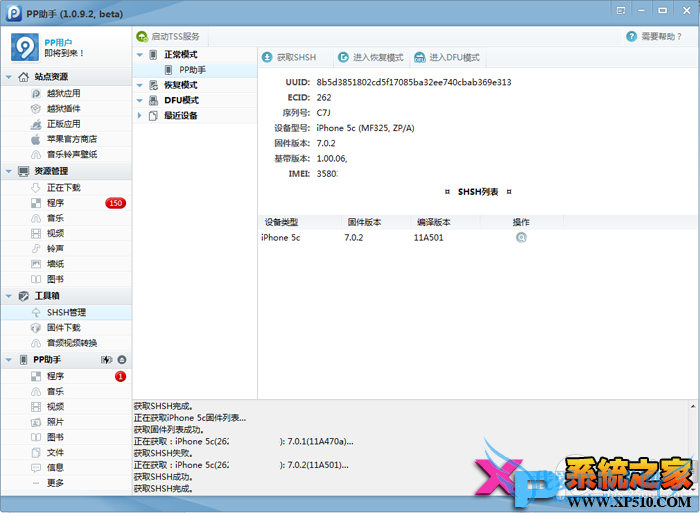Click the battery icon beside PP助手 header
This screenshot has height=513, width=700.
pyautogui.click(x=106, y=359)
